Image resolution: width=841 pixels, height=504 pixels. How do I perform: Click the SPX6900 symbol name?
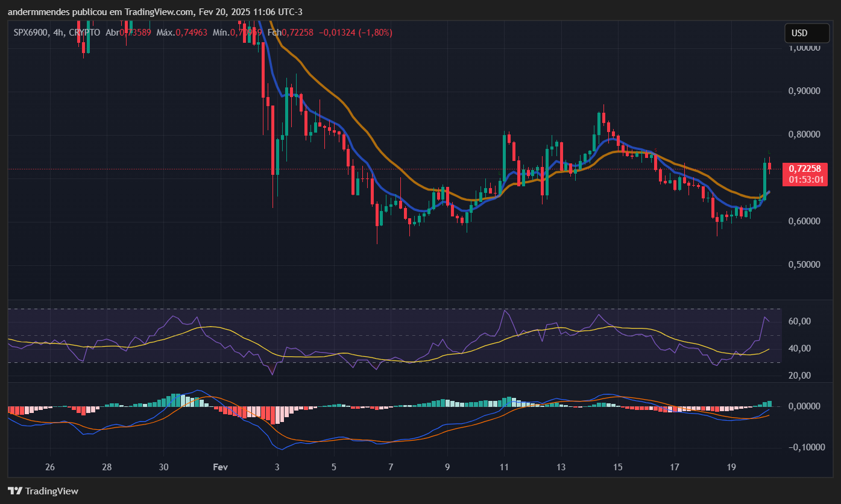31,33
